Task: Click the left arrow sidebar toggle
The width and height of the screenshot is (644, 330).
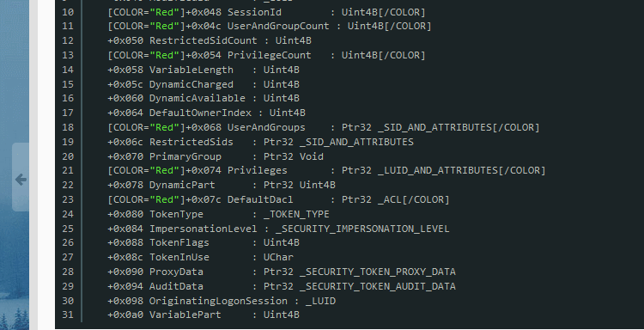Action: coord(21,179)
